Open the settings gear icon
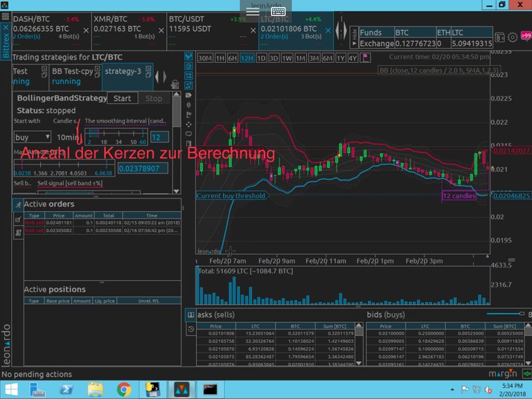This screenshot has height=399, width=532. point(513,37)
